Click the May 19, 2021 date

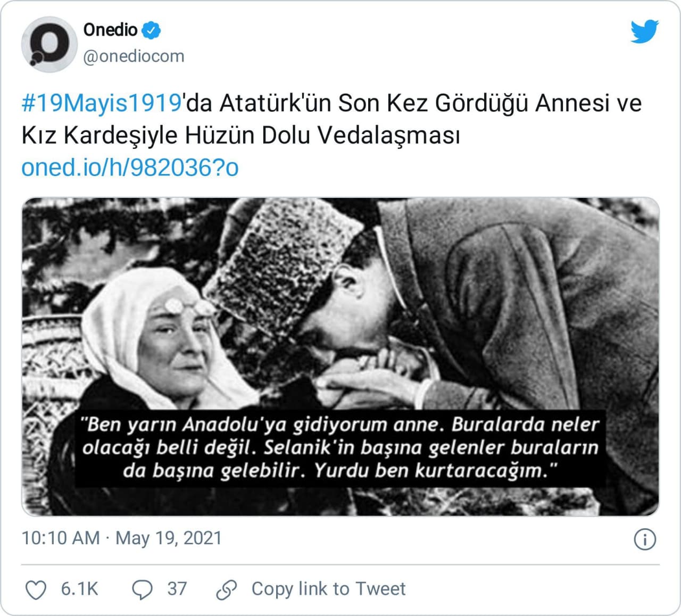tap(168, 538)
